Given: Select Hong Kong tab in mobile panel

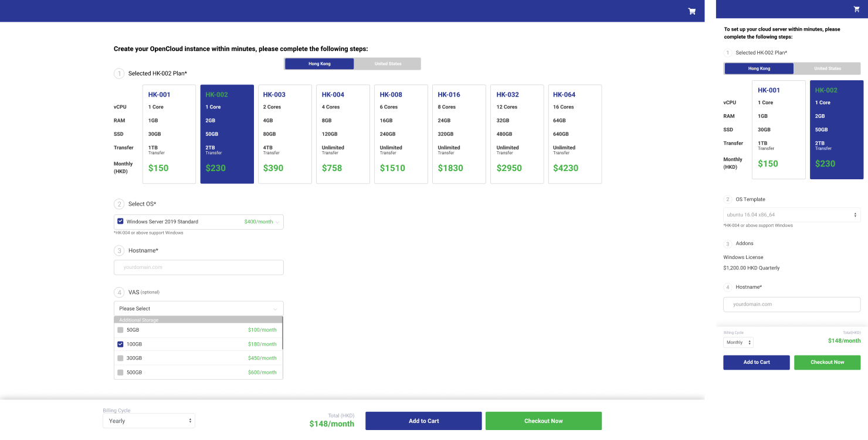Looking at the screenshot, I should tap(759, 69).
